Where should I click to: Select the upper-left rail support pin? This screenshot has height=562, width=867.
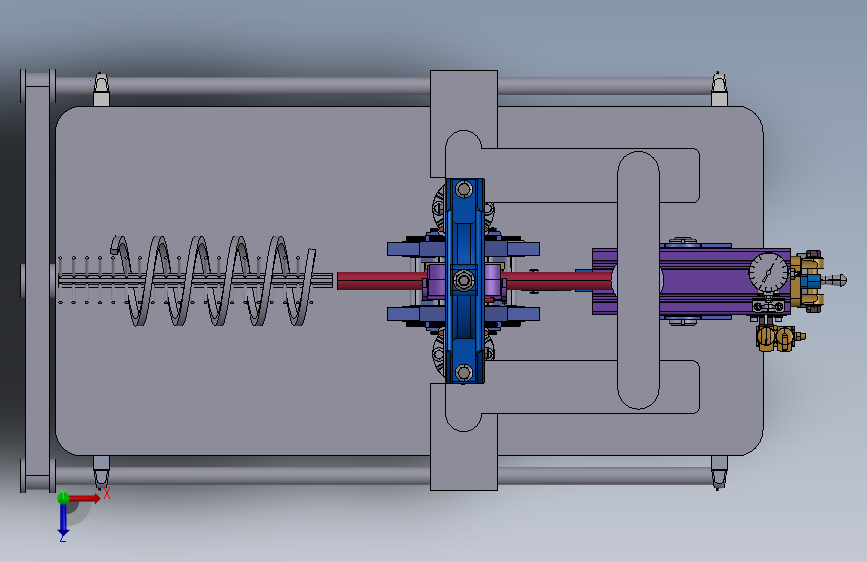coord(101,89)
